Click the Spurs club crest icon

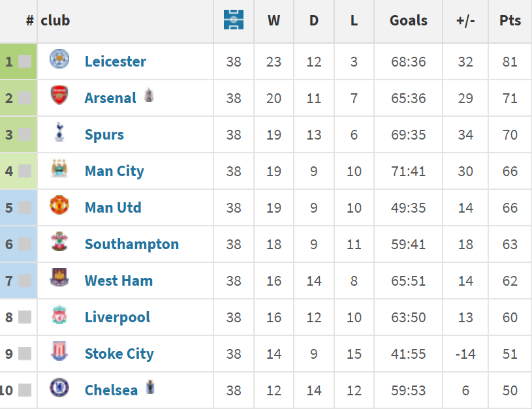pos(59,132)
